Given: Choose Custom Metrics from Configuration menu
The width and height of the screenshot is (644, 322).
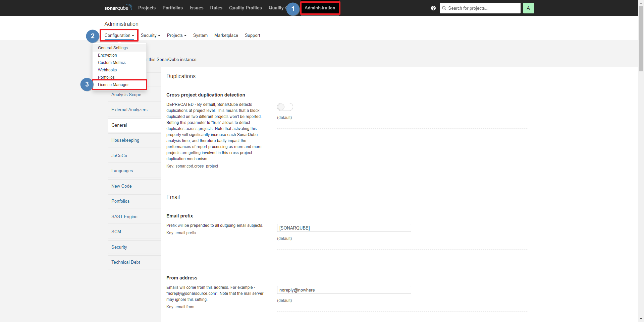Looking at the screenshot, I should [x=119, y=63].
